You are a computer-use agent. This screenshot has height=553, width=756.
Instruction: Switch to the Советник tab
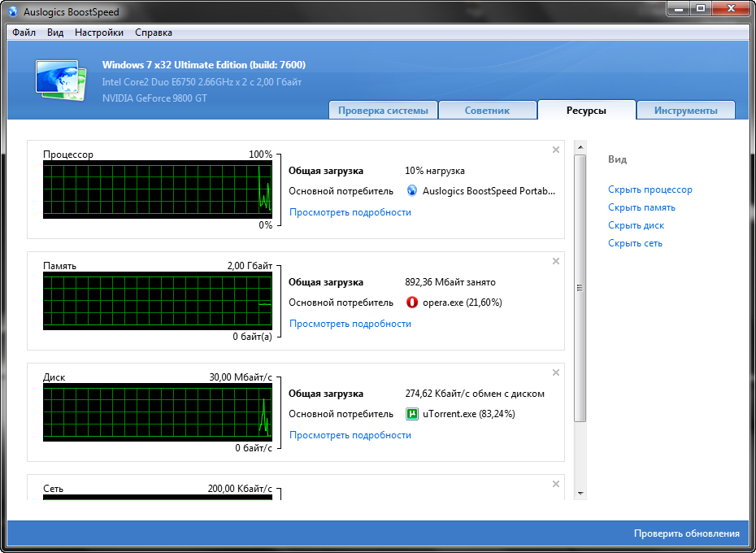pos(487,110)
